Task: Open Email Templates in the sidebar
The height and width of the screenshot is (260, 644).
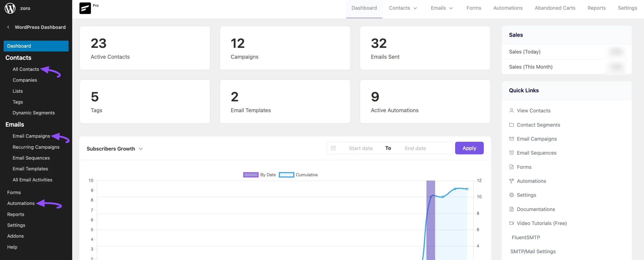Action: pos(30,169)
